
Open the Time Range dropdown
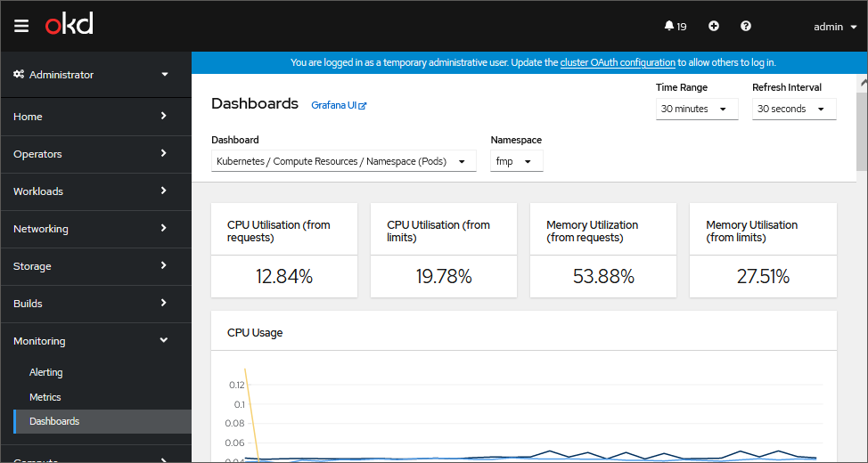point(697,109)
